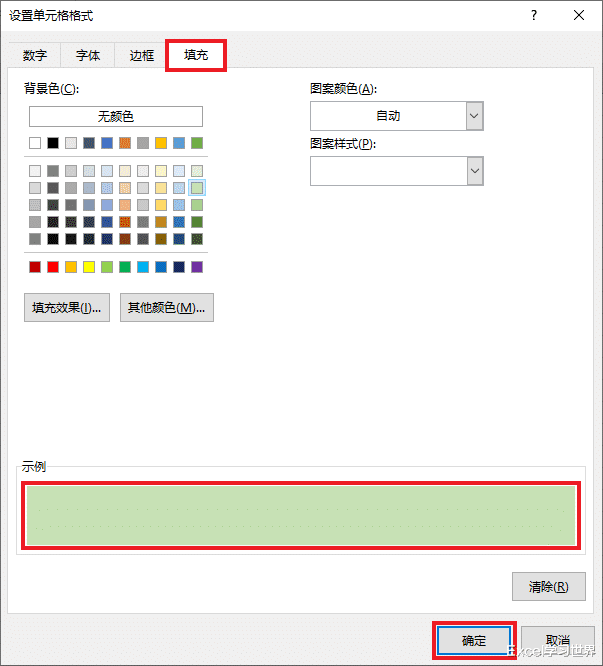Pick the dark green swatch in fourth shade row

click(197, 222)
